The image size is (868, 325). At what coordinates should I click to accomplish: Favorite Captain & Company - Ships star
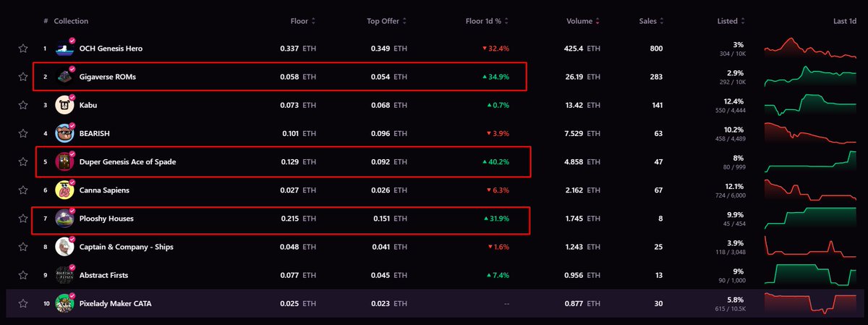point(23,247)
